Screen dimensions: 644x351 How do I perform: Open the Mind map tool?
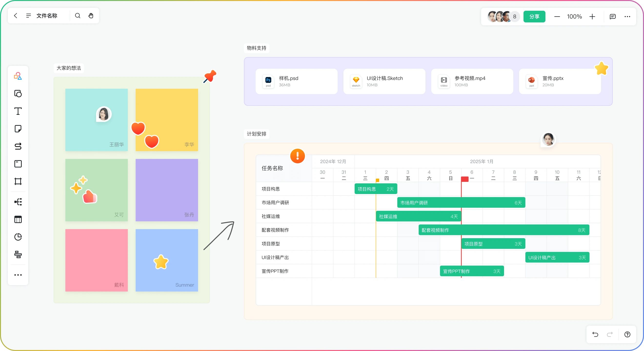tap(18, 202)
